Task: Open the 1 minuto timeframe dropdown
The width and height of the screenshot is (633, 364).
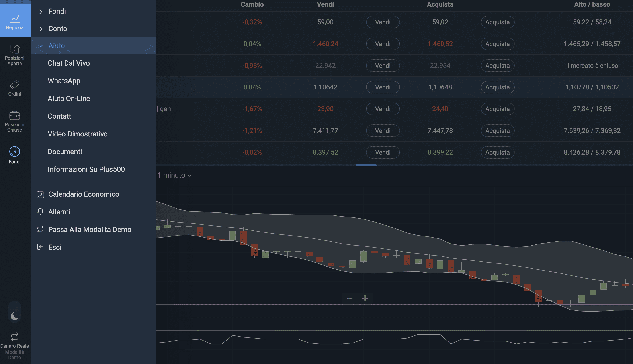Action: pos(174,175)
